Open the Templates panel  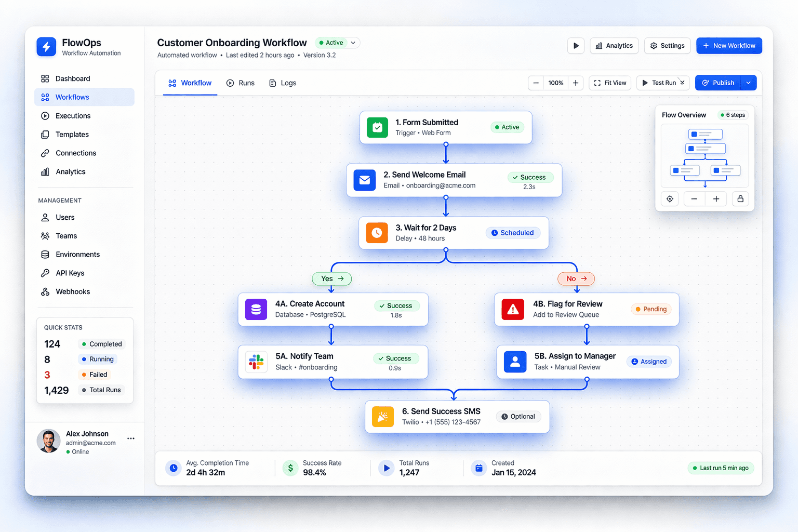(x=71, y=134)
